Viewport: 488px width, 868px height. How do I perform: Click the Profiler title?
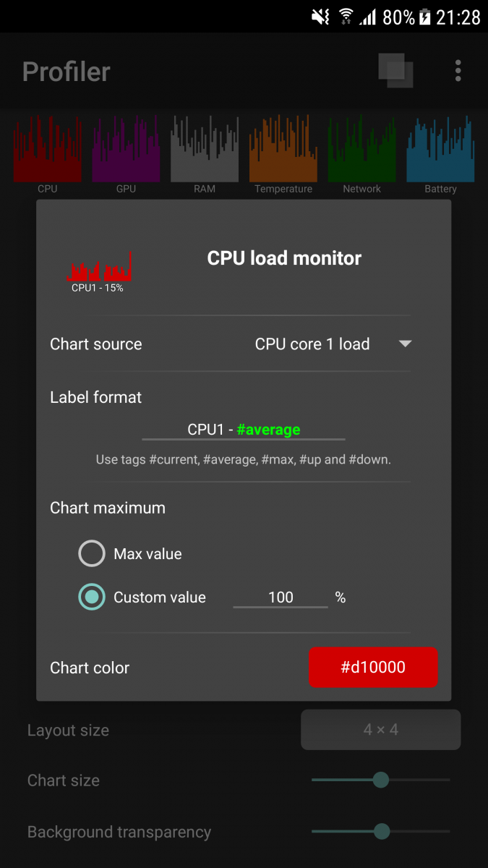(66, 70)
